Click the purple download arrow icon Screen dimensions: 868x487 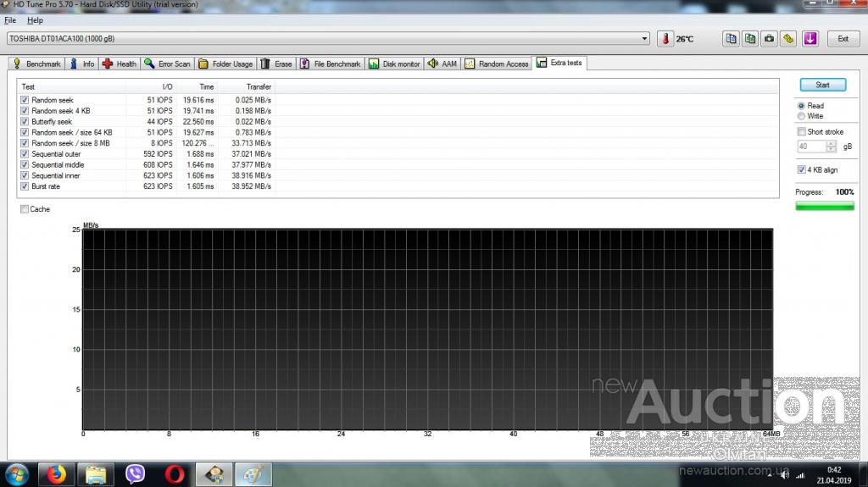pyautogui.click(x=810, y=39)
